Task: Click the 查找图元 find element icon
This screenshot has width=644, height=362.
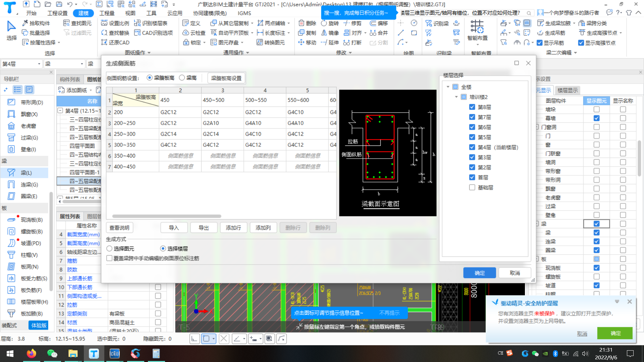Action: (x=66, y=23)
